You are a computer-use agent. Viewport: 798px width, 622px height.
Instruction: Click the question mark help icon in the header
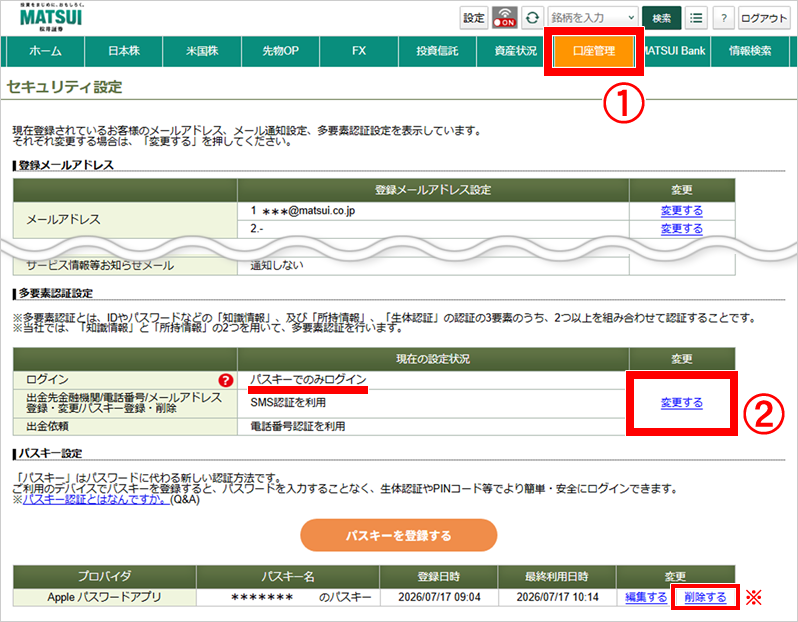pos(723,18)
